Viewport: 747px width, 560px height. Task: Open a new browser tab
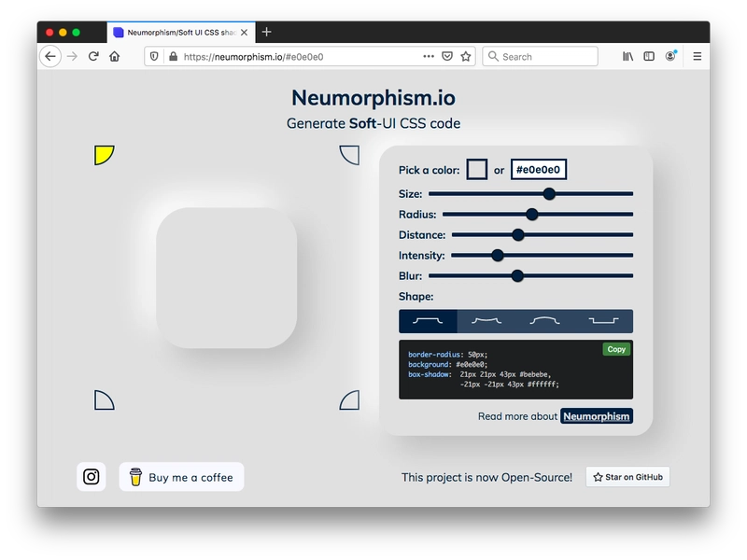[267, 32]
